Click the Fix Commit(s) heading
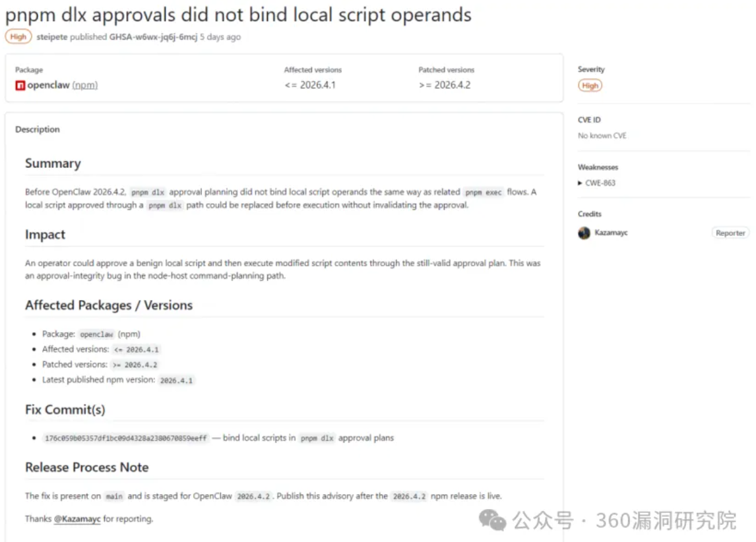This screenshot has width=756, height=542. point(65,409)
